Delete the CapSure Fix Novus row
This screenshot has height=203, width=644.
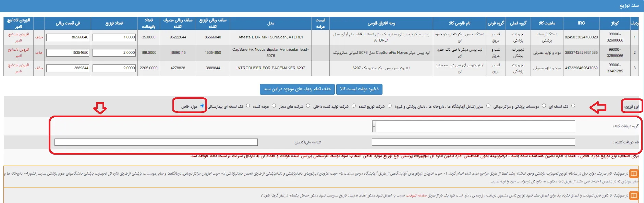[39, 52]
